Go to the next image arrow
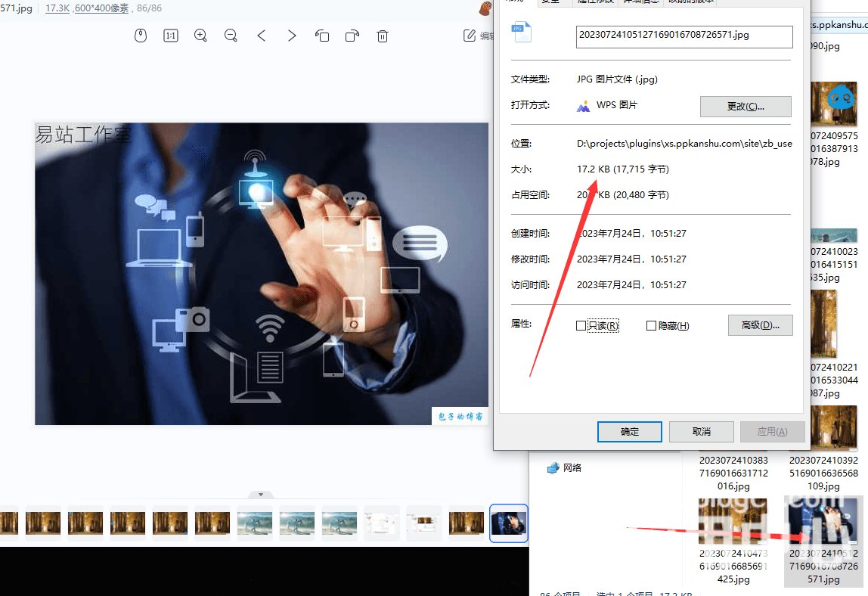 pyautogui.click(x=292, y=36)
